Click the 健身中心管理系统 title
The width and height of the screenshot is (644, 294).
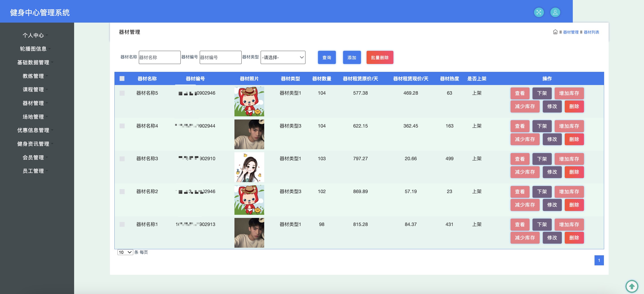[40, 13]
